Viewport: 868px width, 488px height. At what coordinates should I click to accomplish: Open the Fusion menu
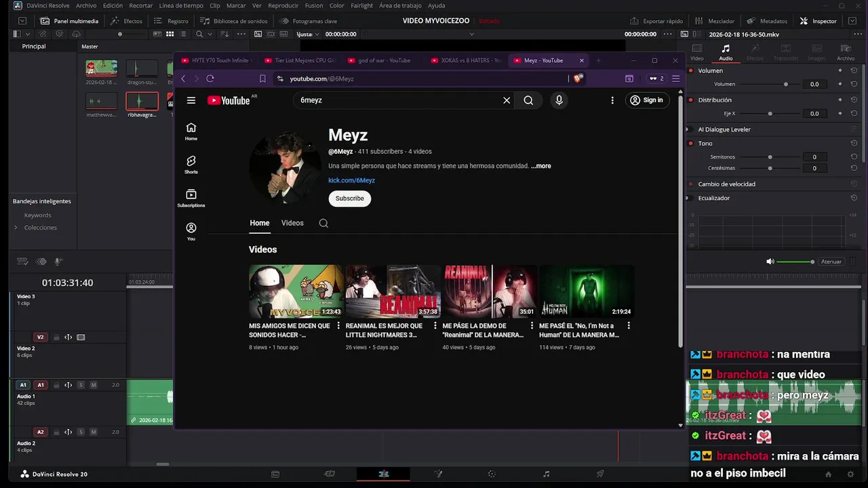coord(314,5)
